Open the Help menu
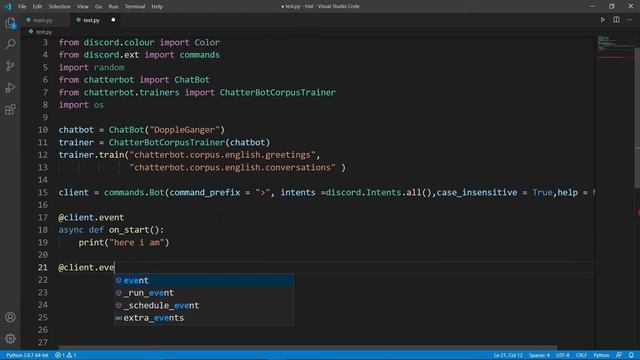Image resolution: width=640 pixels, height=360 pixels. [x=157, y=7]
